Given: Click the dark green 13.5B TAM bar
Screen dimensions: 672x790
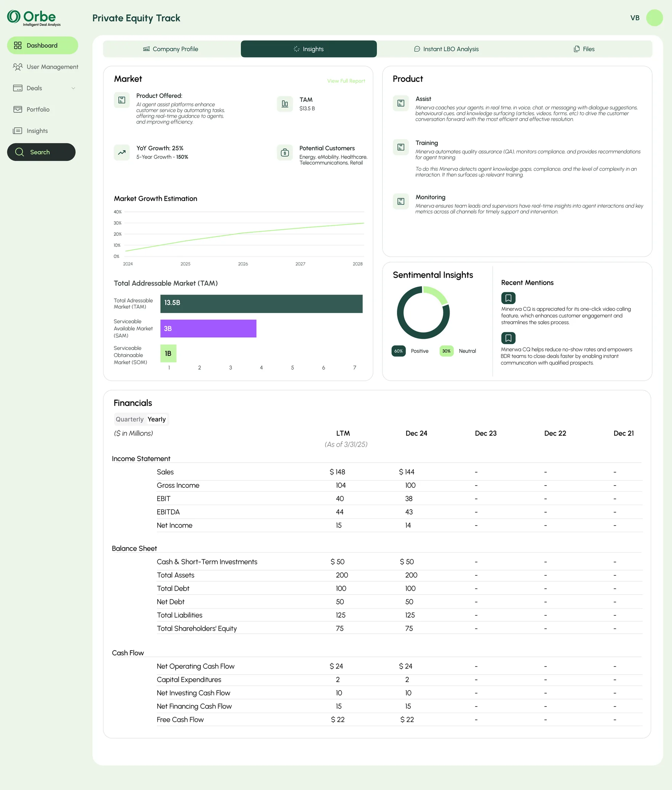Looking at the screenshot, I should coord(261,304).
